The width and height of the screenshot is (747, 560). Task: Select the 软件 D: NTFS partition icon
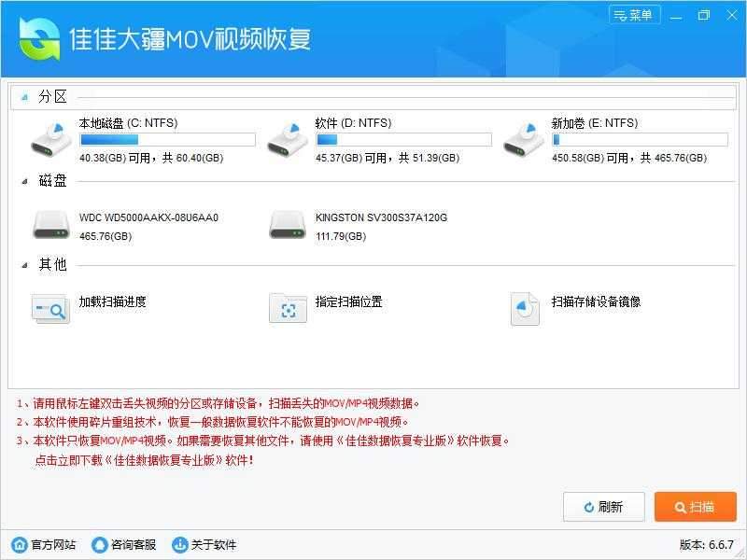click(x=285, y=138)
